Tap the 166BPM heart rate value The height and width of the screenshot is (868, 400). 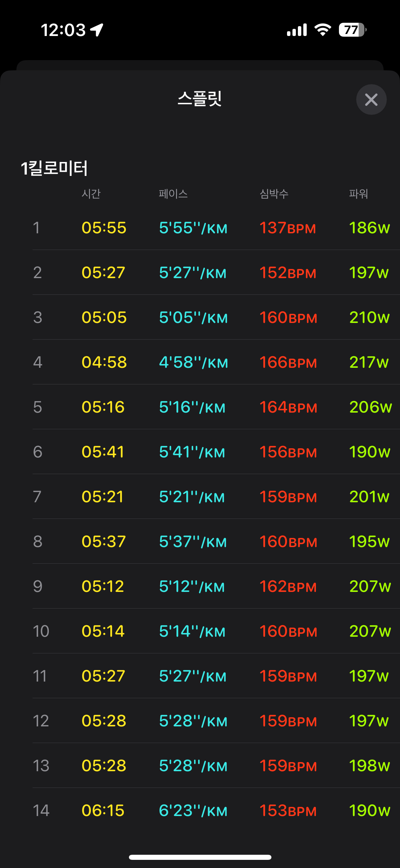tap(288, 362)
